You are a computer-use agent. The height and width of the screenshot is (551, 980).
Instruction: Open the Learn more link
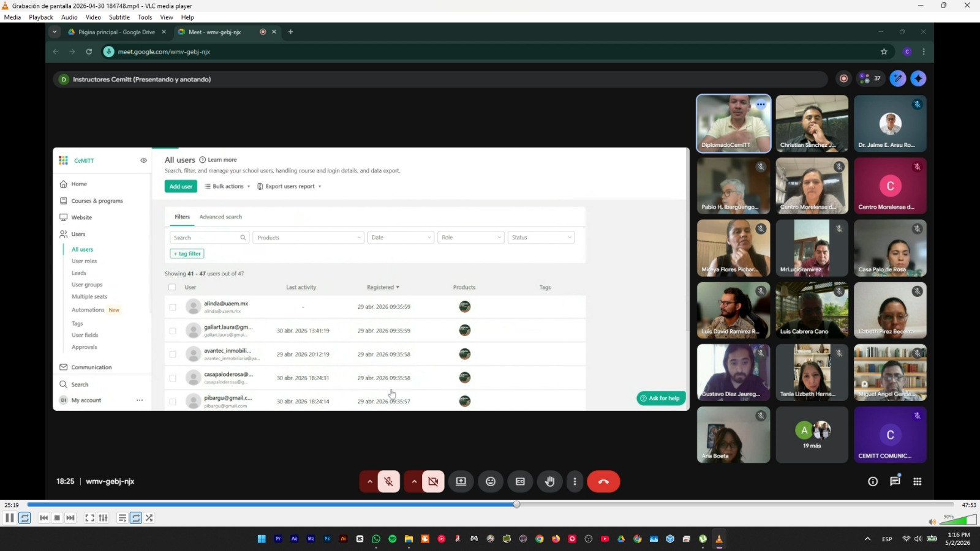click(218, 160)
